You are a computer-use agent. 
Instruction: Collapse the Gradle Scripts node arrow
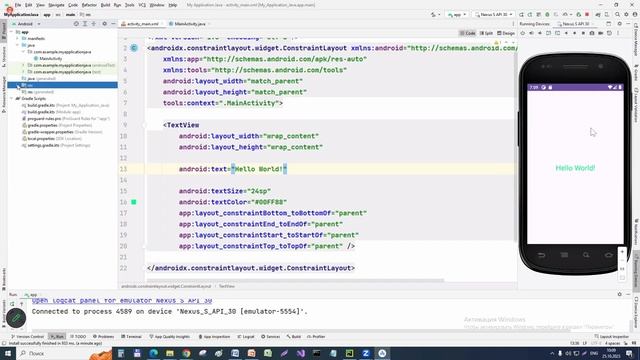[x=12, y=98]
